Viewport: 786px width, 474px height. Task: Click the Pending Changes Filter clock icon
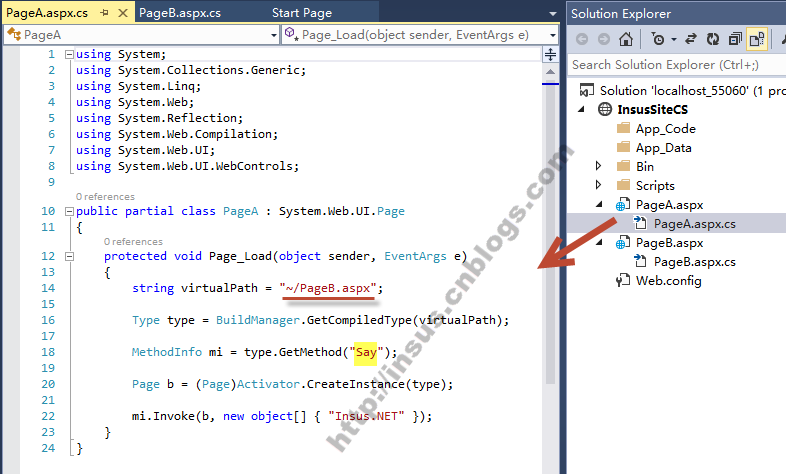657,39
